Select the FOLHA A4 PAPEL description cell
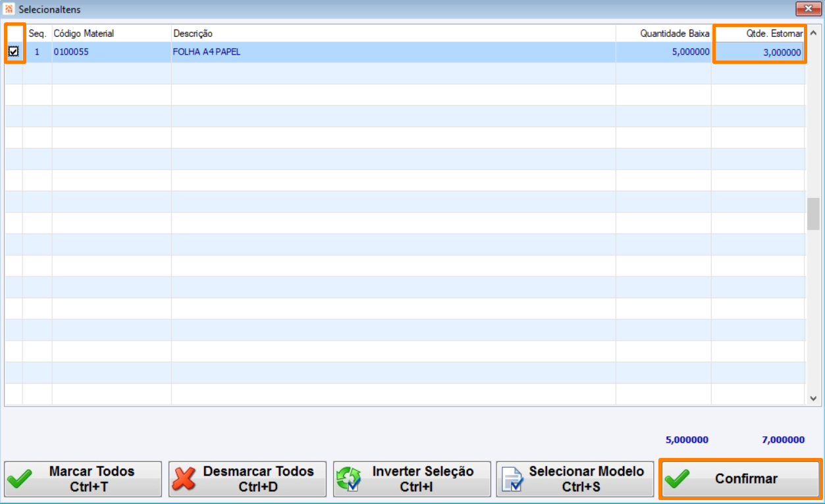This screenshot has height=504, width=825. [394, 52]
